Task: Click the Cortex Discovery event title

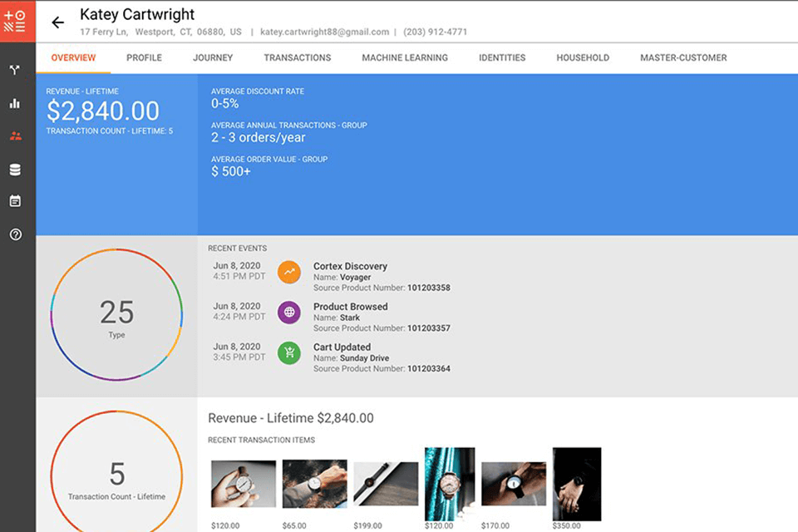Action: pos(350,266)
